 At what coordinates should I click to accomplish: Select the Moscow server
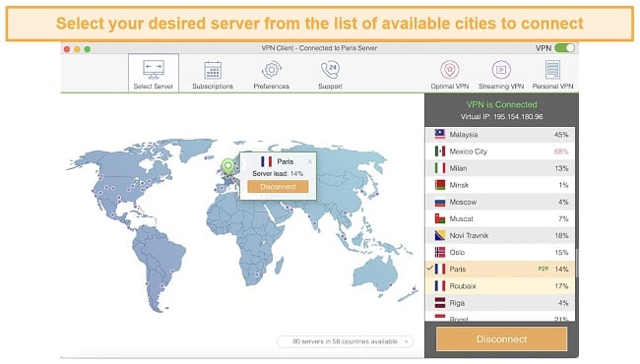pos(500,202)
